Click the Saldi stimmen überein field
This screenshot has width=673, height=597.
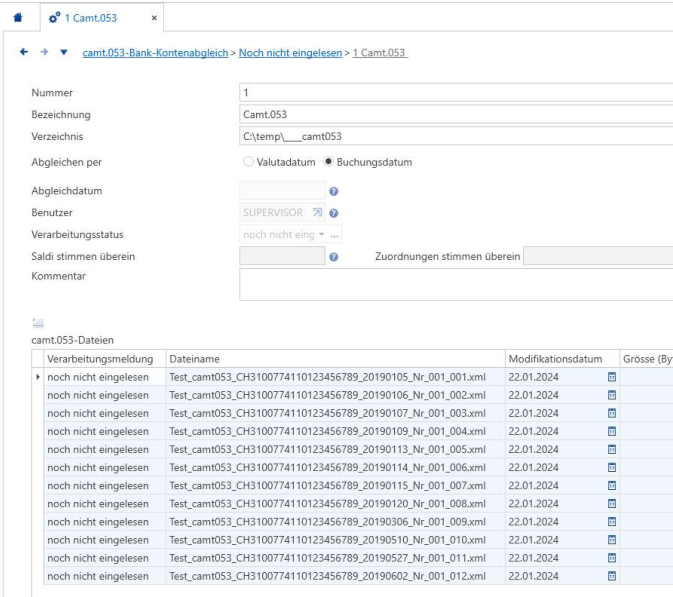point(282,256)
